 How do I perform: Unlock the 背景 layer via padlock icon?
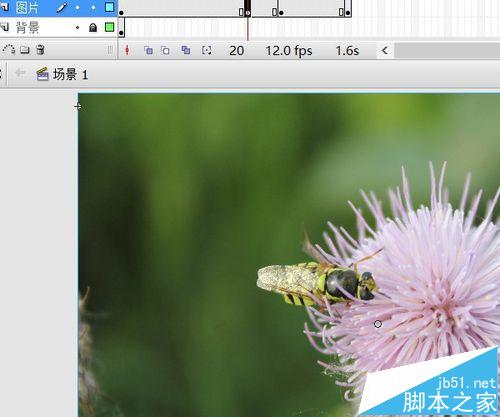[x=93, y=27]
